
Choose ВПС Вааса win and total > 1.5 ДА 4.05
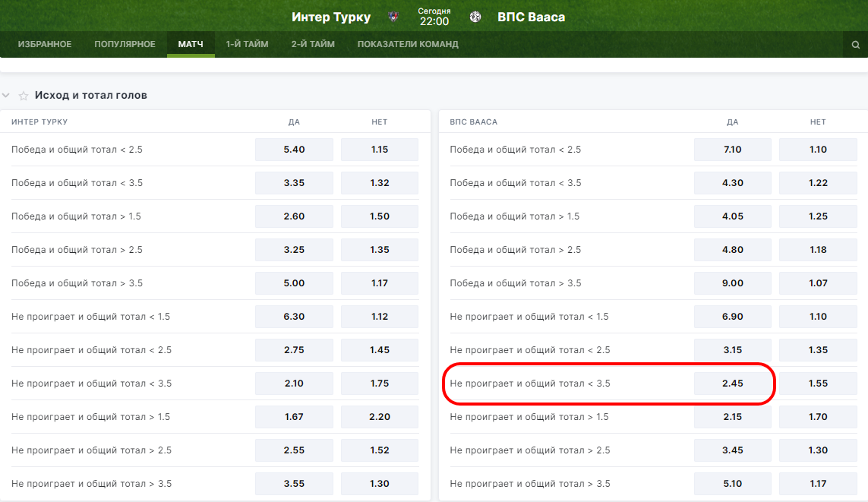click(x=732, y=216)
